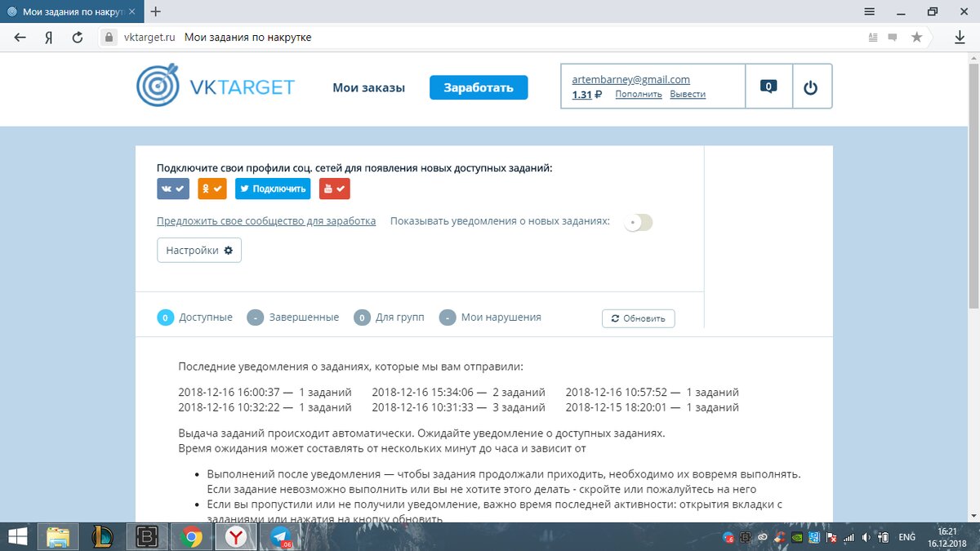This screenshot has width=980, height=551.
Task: Click Пополнить balance link
Action: 639,95
